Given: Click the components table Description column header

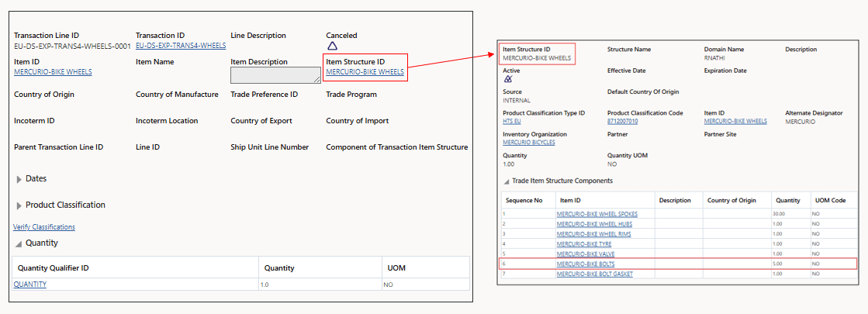Looking at the screenshot, I should tap(679, 200).
